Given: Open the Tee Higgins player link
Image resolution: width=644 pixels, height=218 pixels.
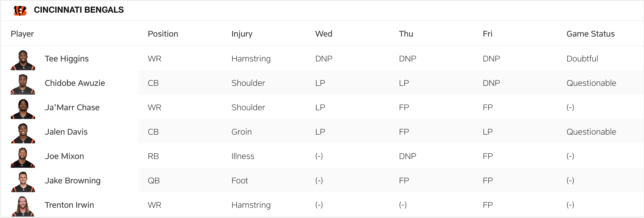Looking at the screenshot, I should pos(66,59).
